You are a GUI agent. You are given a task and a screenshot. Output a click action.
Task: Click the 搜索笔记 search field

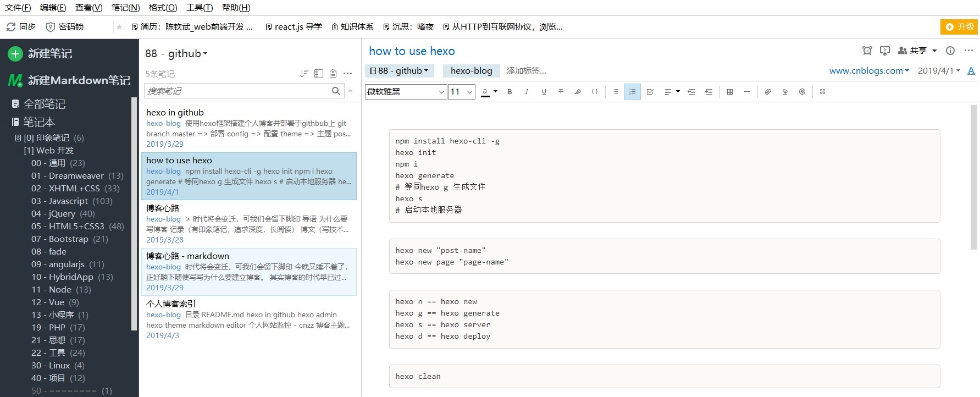[236, 91]
